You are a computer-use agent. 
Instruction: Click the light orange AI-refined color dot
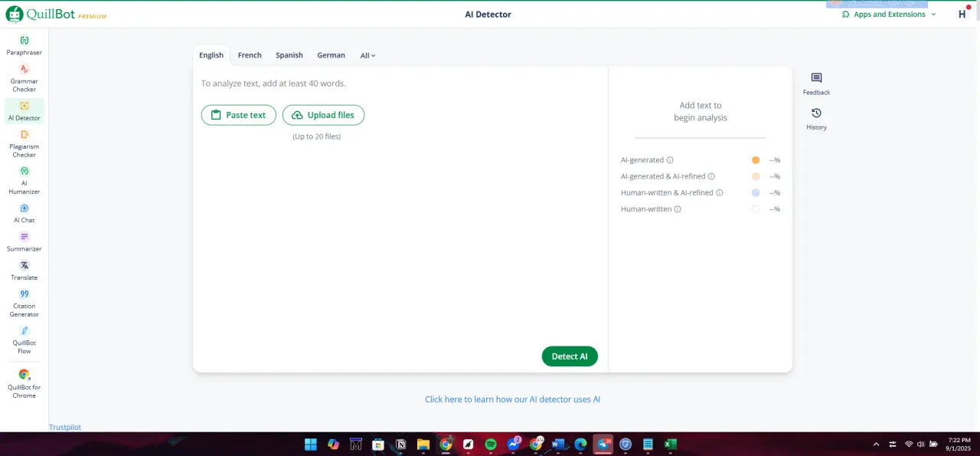[x=756, y=176]
